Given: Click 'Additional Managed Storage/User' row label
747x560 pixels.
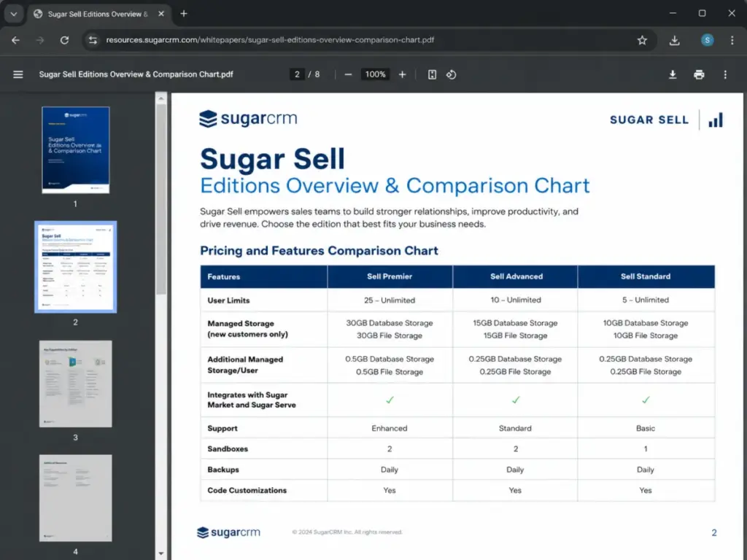Looking at the screenshot, I should coord(245,365).
